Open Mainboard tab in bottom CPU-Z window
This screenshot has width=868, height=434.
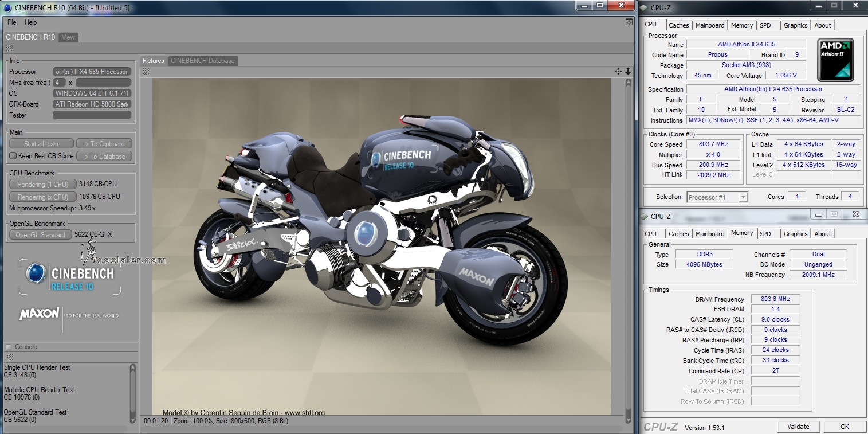[710, 234]
